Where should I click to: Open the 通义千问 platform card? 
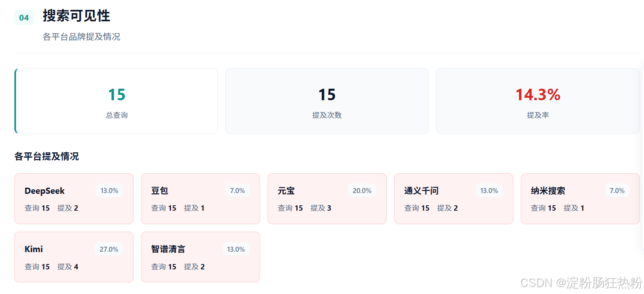pyautogui.click(x=454, y=199)
